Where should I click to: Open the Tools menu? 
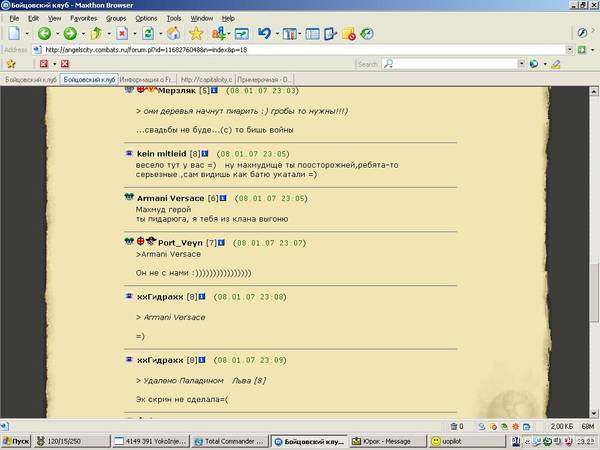click(174, 18)
